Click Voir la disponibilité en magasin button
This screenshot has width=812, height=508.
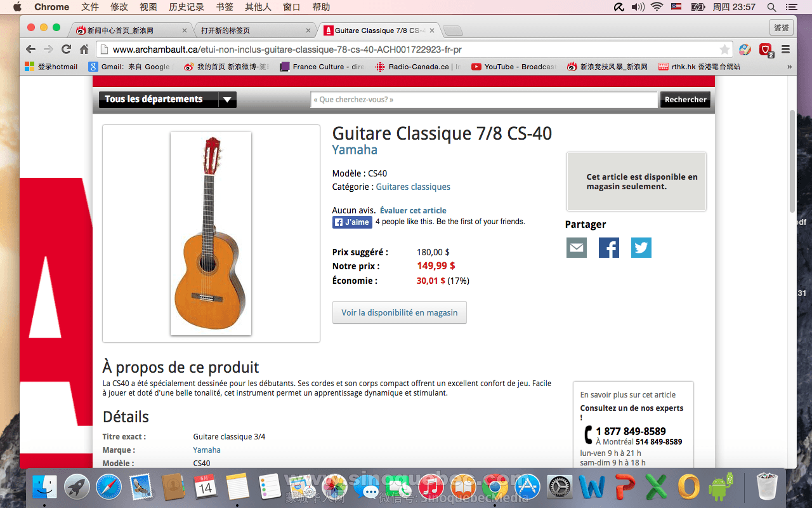click(400, 312)
